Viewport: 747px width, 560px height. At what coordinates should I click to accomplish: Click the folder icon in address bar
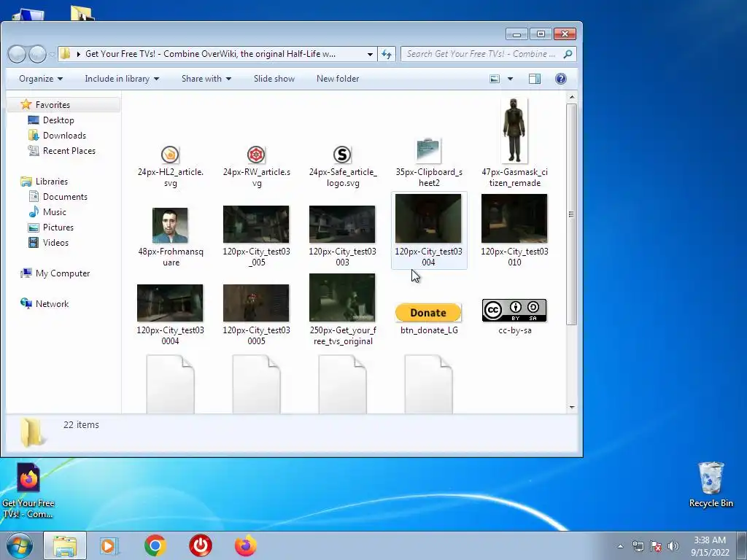[66, 54]
